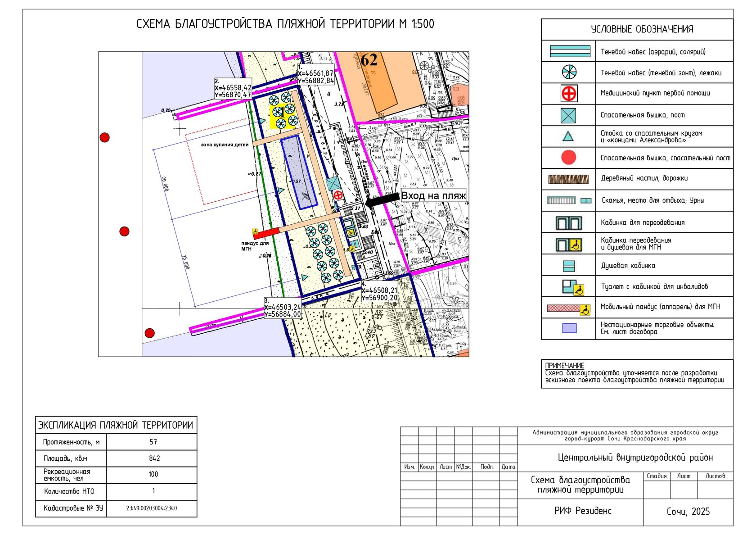This screenshot has width=756, height=535.
Task: Click the black beach entrance arrow on the map
Action: [382, 201]
